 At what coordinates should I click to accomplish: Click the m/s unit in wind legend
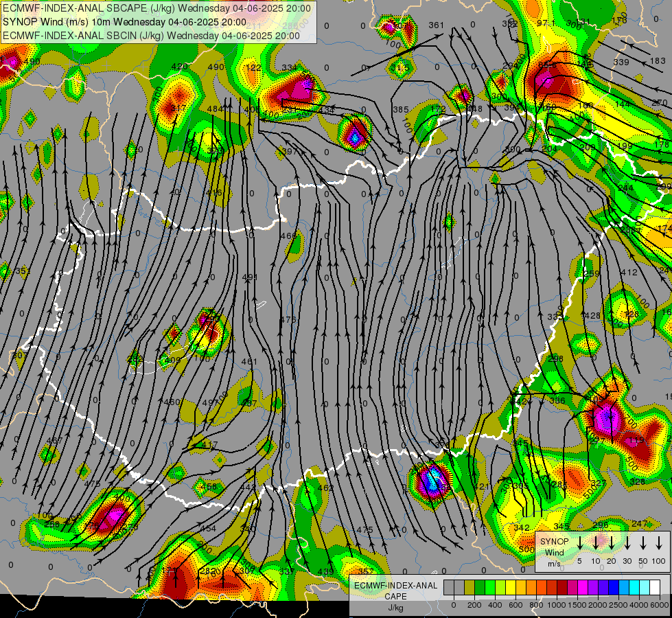(x=554, y=564)
